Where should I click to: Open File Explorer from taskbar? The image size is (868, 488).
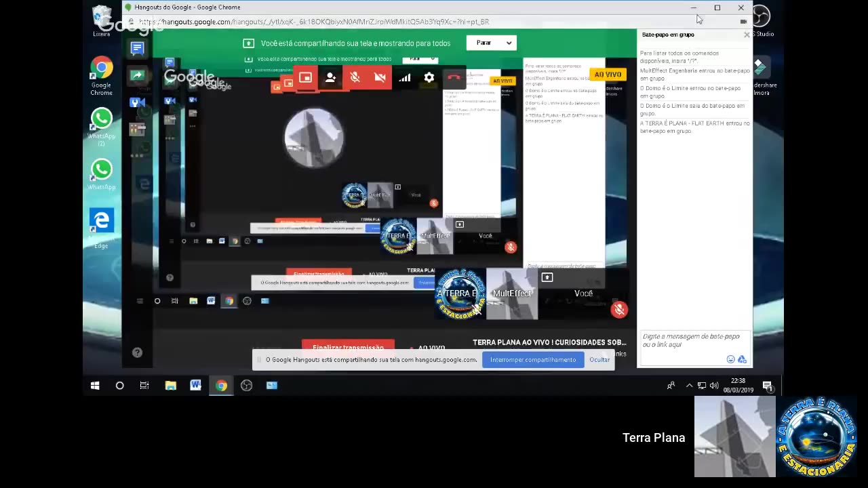(x=170, y=386)
